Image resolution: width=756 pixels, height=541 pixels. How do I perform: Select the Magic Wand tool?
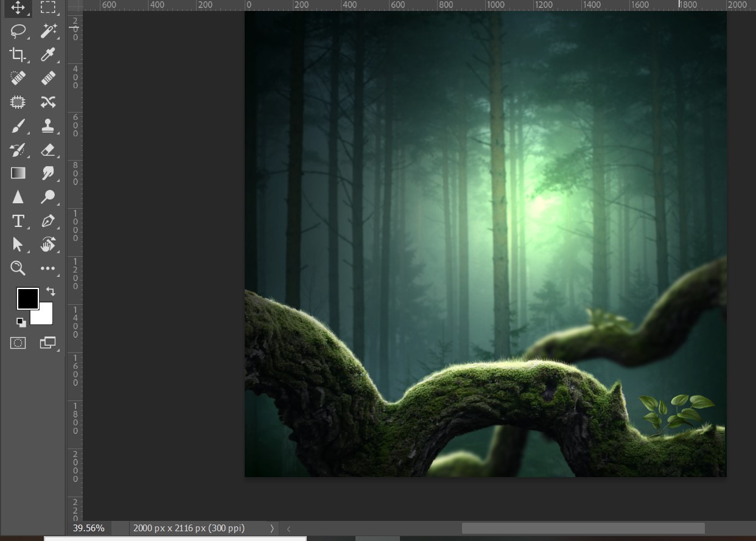point(48,30)
